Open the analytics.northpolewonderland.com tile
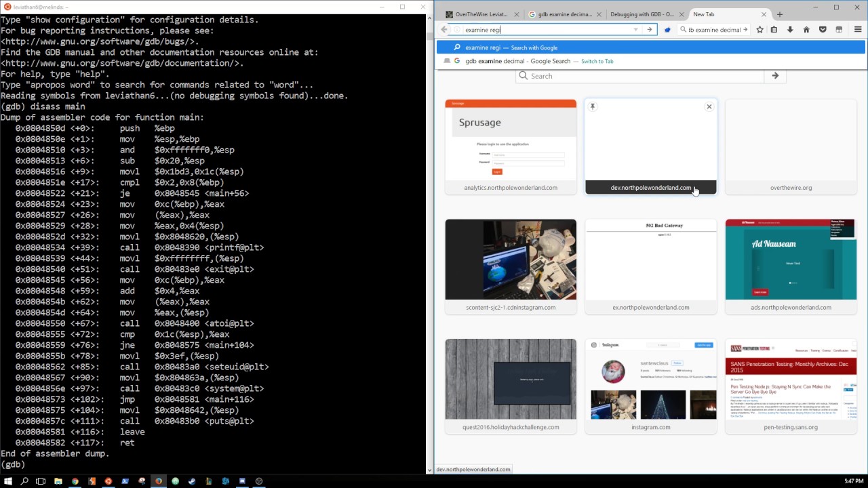The width and height of the screenshot is (868, 488). 511,146
